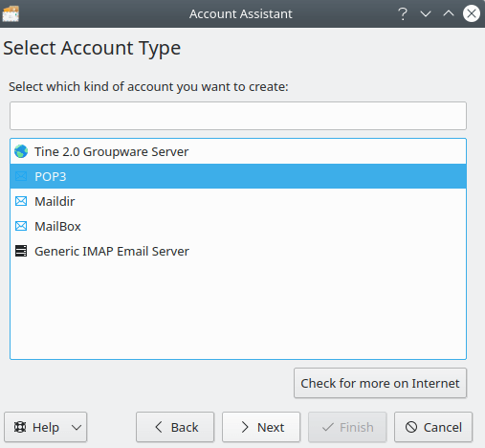Image resolution: width=485 pixels, height=448 pixels.
Task: Click the server icon beside Generic IMAP Email Server
Action: point(21,251)
